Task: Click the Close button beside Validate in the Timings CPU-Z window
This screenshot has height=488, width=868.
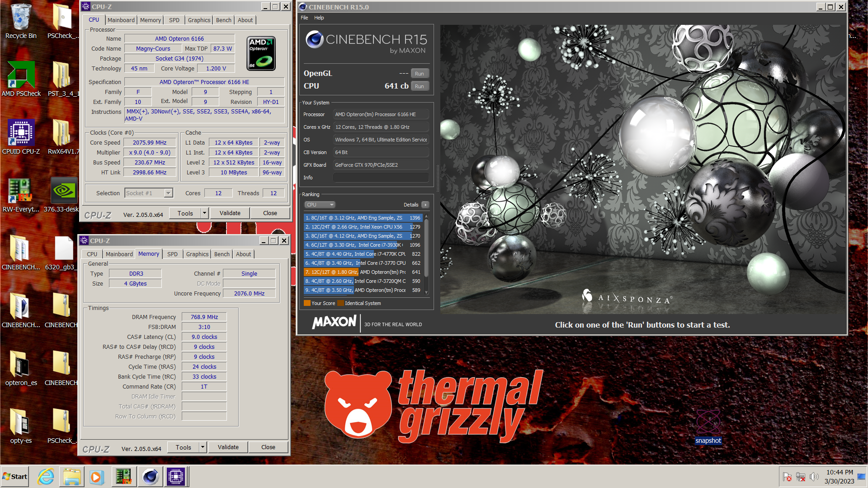Action: 268,447
